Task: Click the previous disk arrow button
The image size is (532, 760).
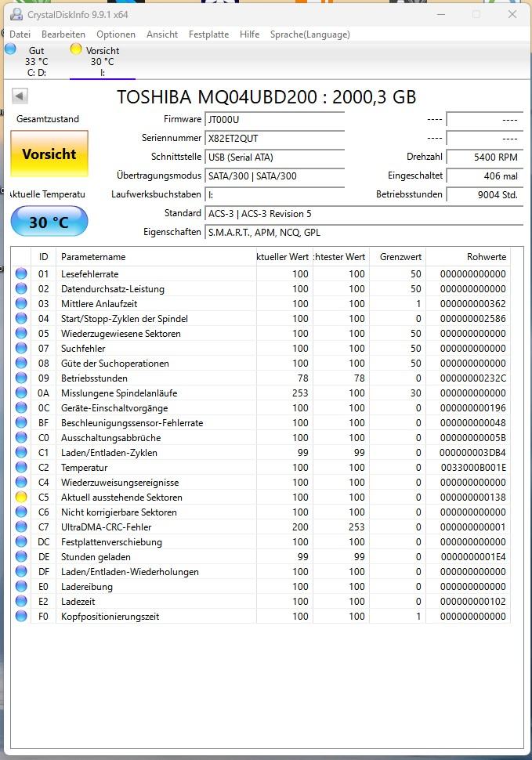Action: coord(20,96)
